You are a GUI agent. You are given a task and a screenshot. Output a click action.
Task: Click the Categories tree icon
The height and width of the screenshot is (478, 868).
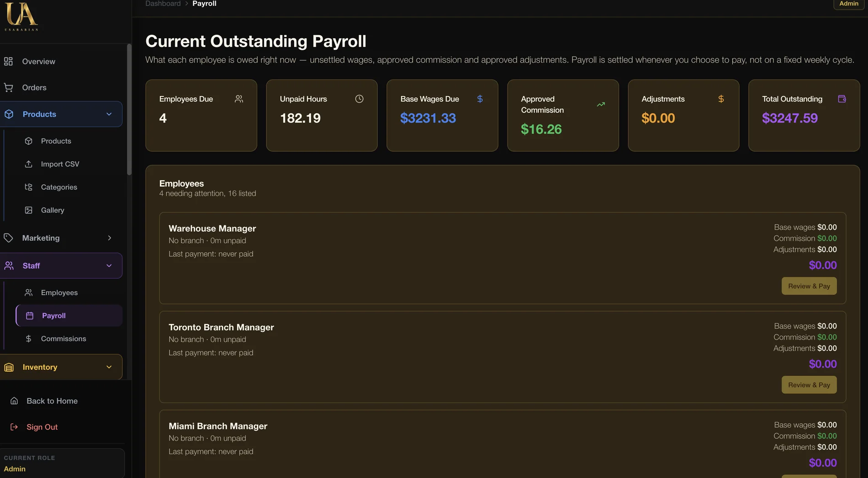pyautogui.click(x=28, y=187)
